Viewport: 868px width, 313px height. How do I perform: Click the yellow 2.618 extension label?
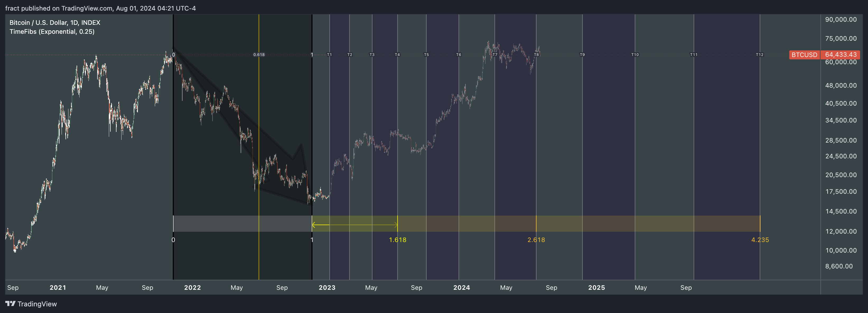[536, 240]
